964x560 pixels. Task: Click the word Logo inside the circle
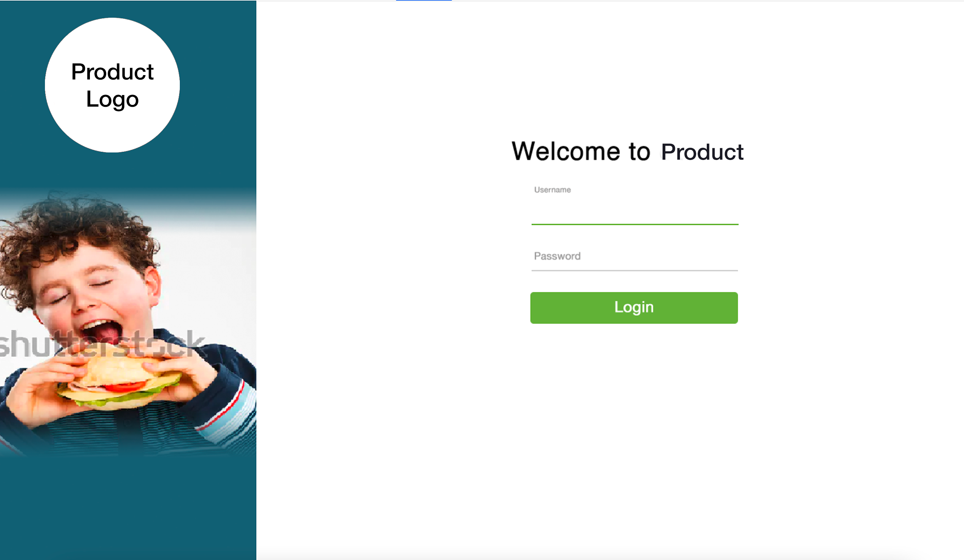tap(112, 100)
